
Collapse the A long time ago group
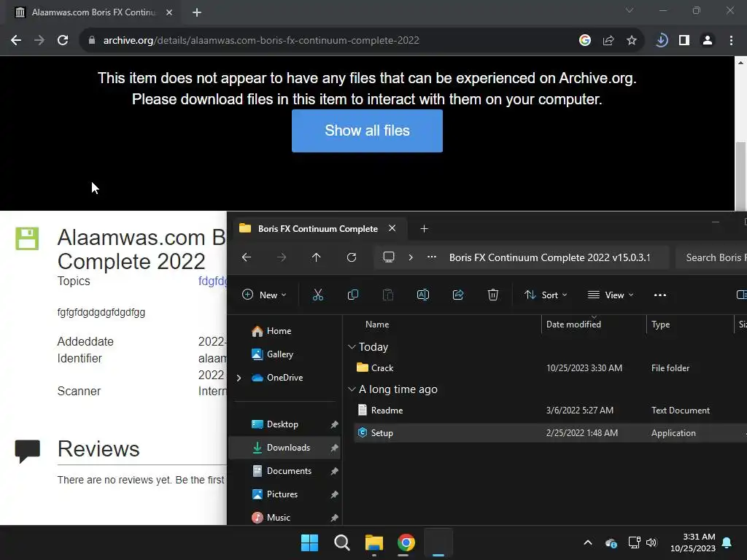[x=352, y=389]
